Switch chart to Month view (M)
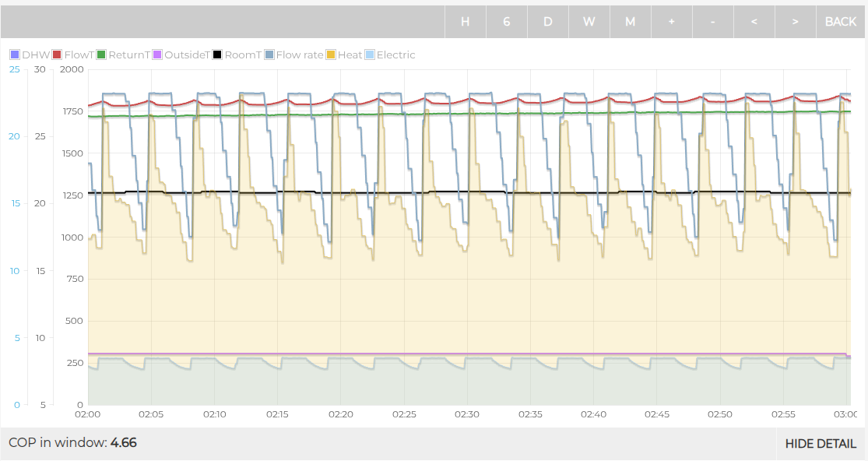Image resolution: width=868 pixels, height=461 pixels. tap(631, 22)
